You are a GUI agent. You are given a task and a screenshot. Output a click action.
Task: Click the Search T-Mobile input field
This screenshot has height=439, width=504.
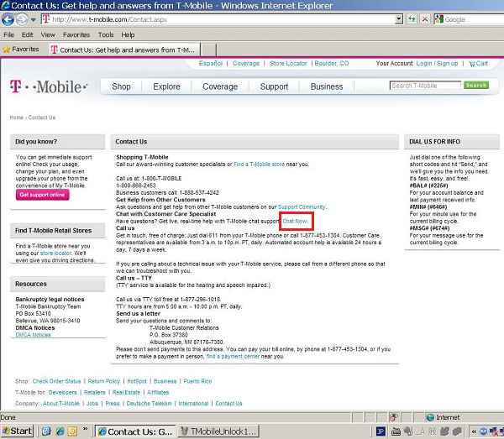coord(425,86)
